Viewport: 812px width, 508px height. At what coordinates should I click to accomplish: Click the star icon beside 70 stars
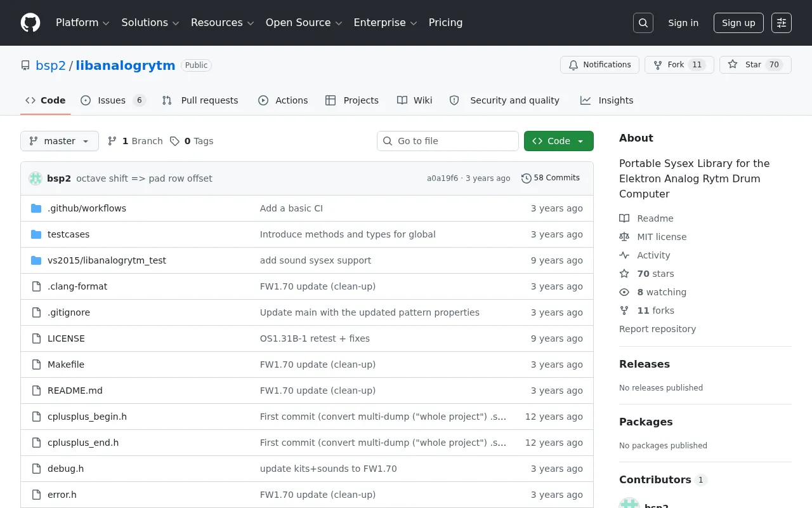click(x=624, y=274)
